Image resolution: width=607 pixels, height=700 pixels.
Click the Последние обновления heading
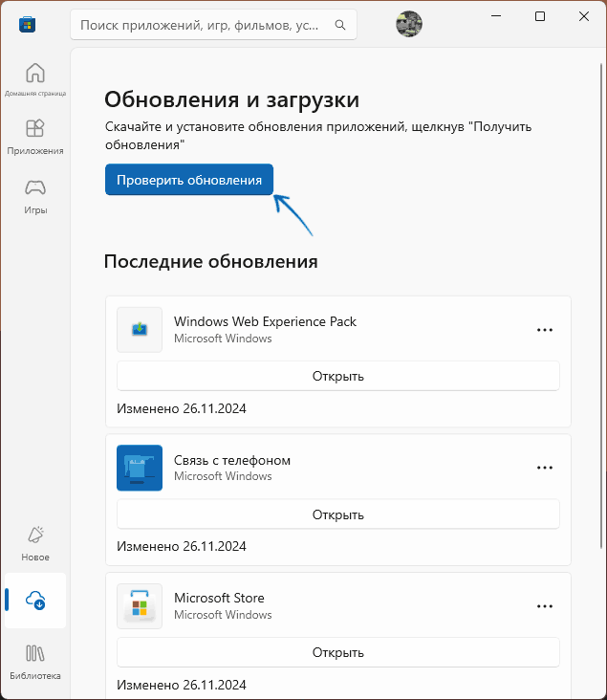pyautogui.click(x=210, y=262)
